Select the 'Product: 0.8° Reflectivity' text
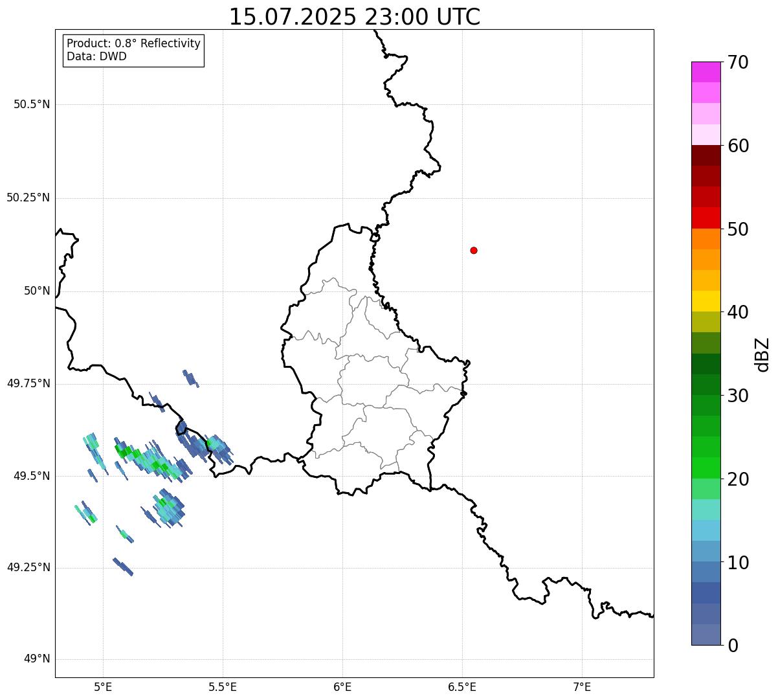 pyautogui.click(x=134, y=43)
